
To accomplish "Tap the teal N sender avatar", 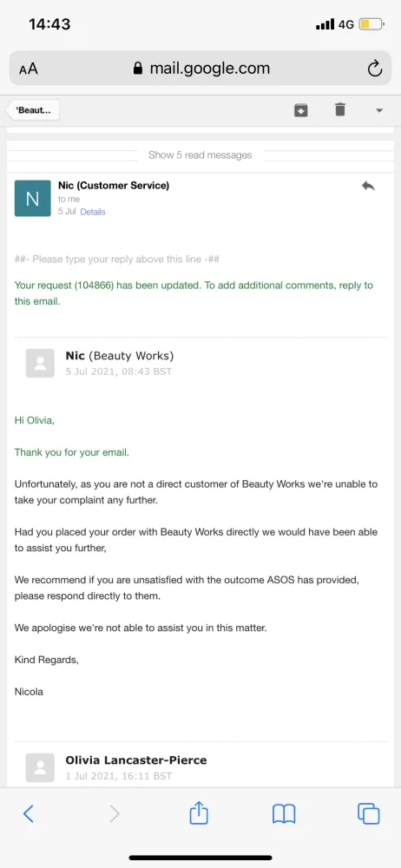I will pos(33,198).
